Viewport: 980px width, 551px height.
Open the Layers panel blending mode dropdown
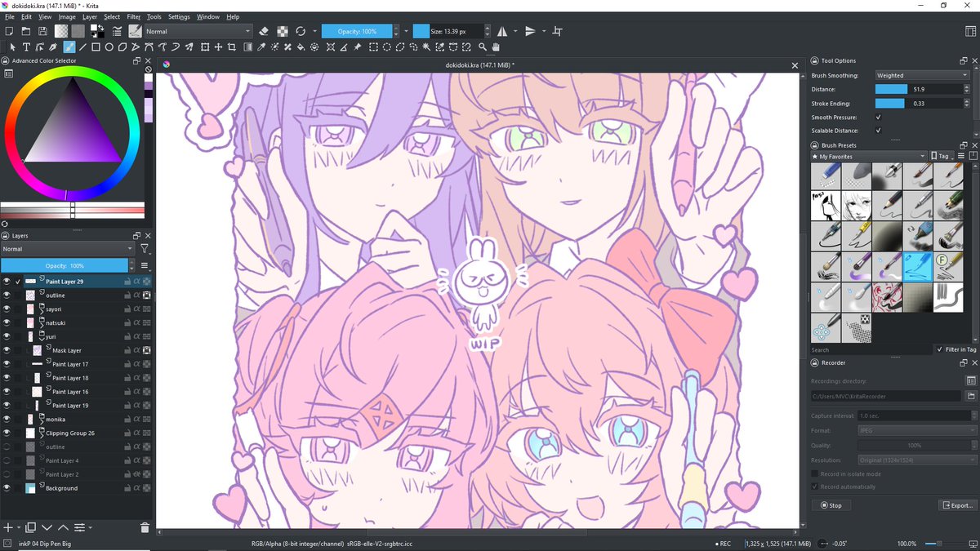pyautogui.click(x=67, y=248)
